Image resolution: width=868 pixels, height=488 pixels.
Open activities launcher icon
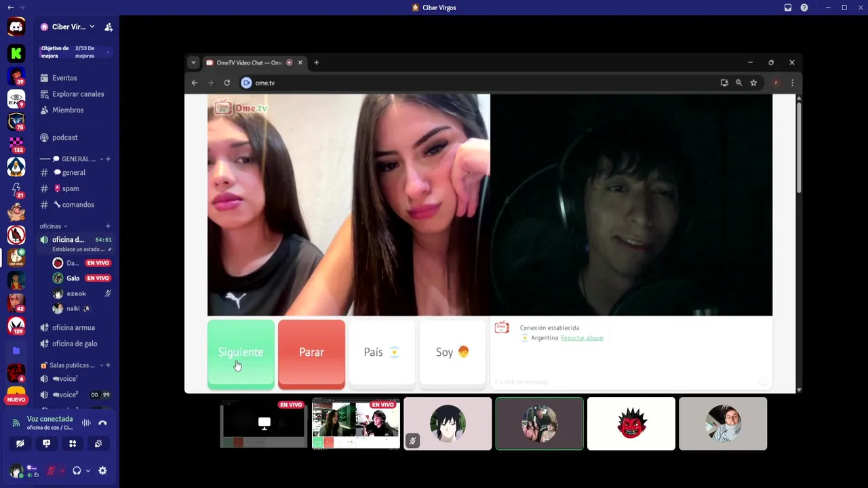tap(73, 443)
